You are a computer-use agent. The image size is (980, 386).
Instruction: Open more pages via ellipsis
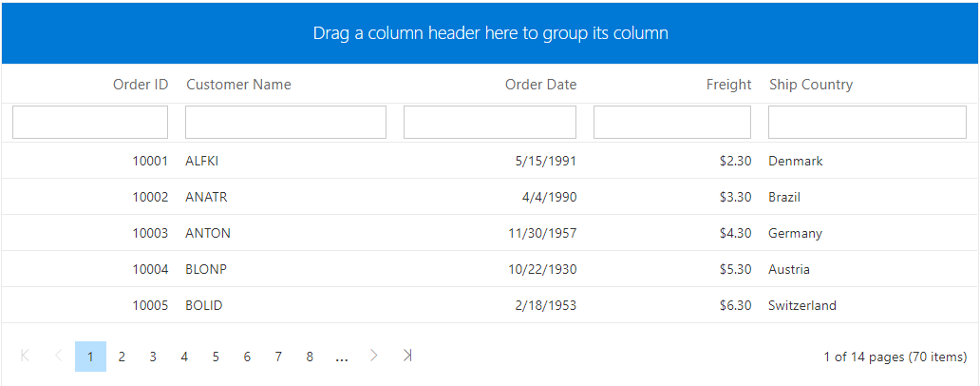click(x=341, y=357)
